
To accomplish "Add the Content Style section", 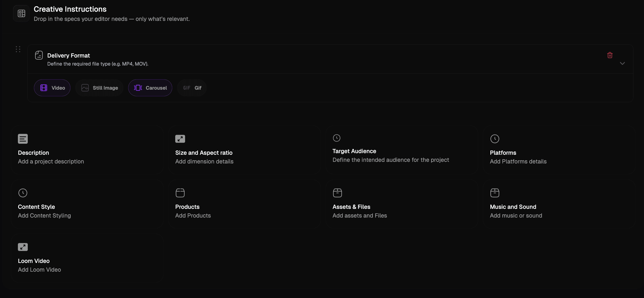I will [x=87, y=204].
